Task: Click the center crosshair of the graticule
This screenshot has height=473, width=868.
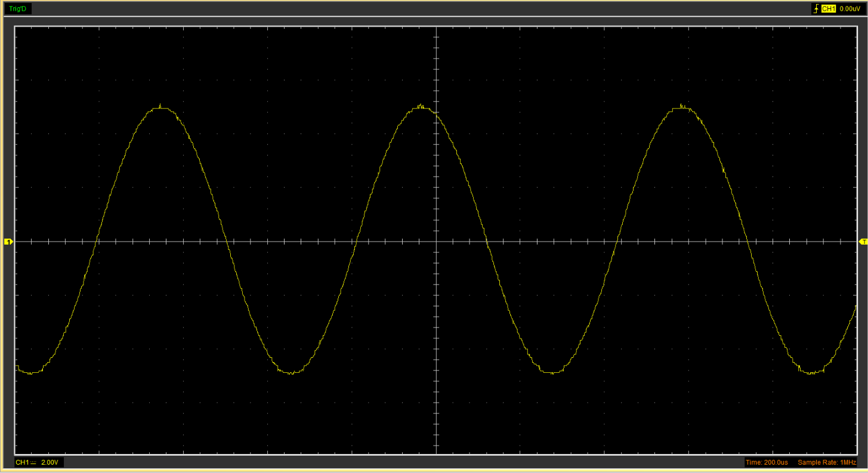Action: pyautogui.click(x=436, y=242)
